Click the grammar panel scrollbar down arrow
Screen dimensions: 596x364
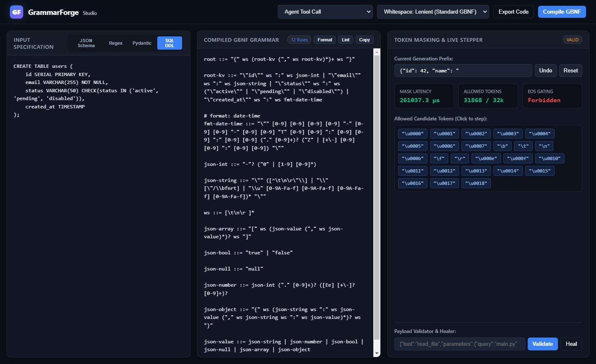pos(377,353)
